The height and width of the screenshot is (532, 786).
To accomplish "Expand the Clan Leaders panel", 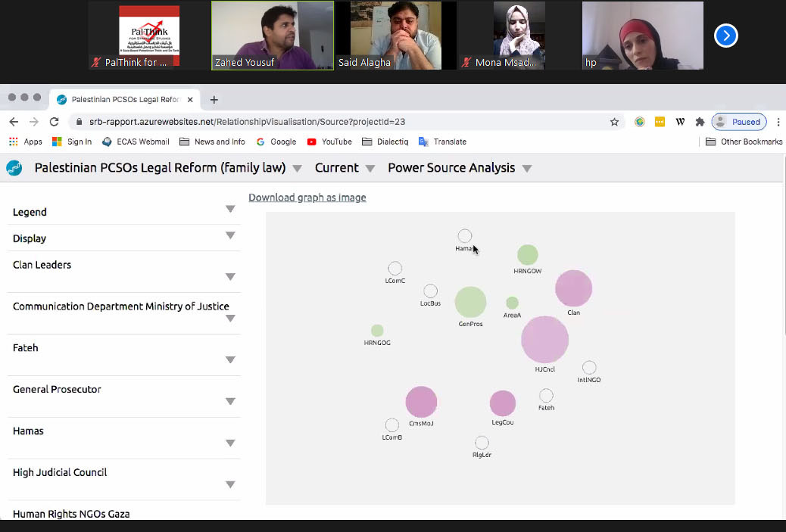I will pos(230,277).
